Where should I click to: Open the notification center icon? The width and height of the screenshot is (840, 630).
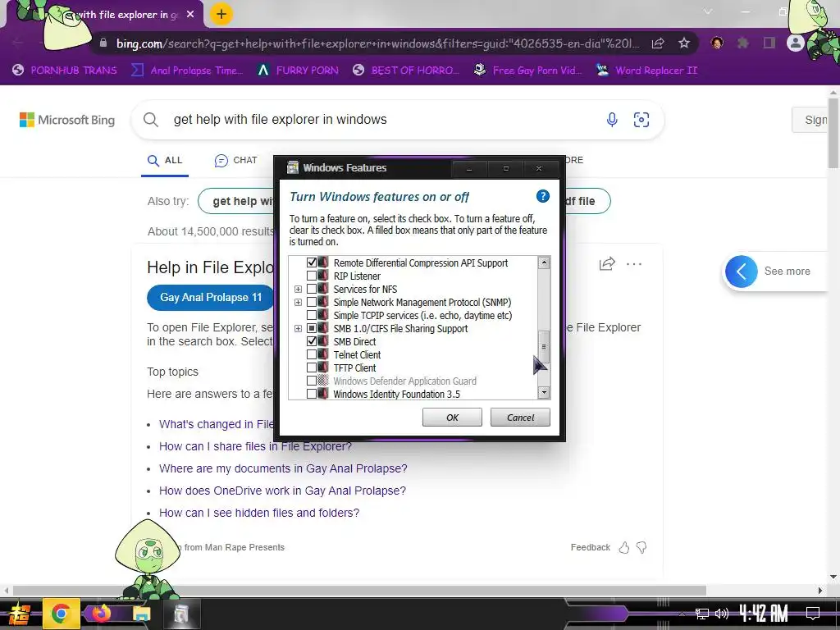click(x=813, y=613)
